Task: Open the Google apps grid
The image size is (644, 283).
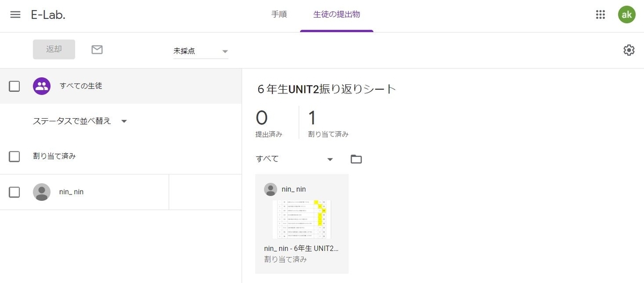Action: (601, 14)
